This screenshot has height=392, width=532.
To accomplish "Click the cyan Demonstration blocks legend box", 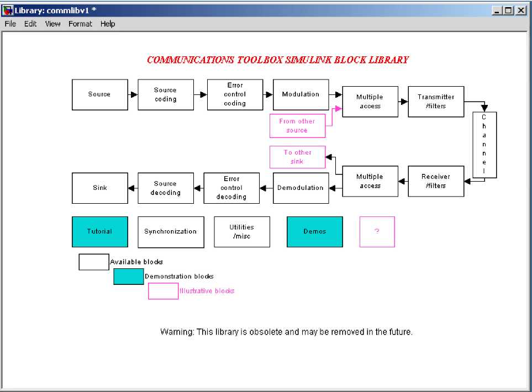I will click(x=129, y=277).
